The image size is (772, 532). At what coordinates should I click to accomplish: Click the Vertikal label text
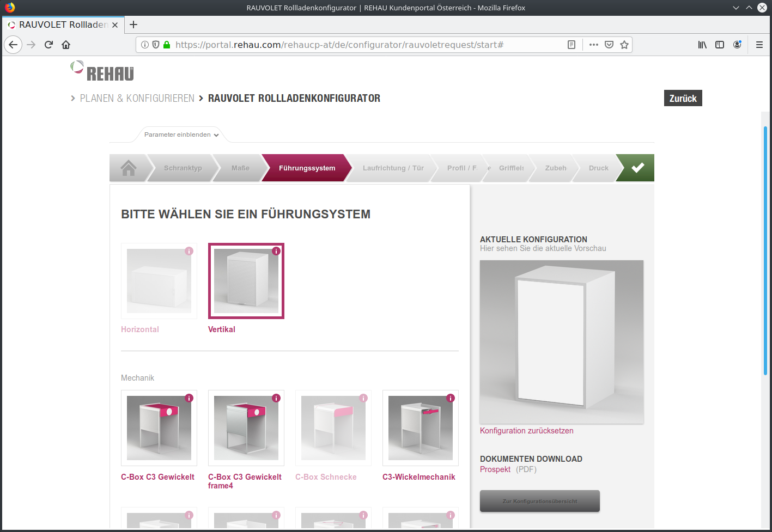click(222, 329)
